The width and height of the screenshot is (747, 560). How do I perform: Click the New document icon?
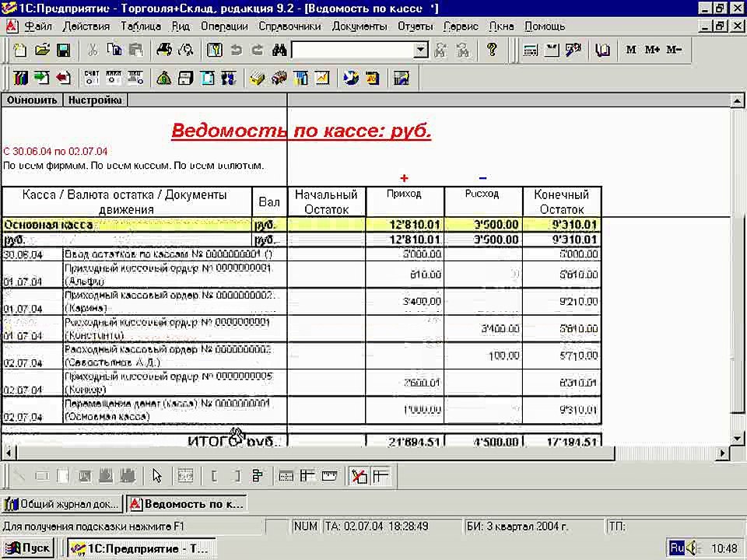click(20, 50)
